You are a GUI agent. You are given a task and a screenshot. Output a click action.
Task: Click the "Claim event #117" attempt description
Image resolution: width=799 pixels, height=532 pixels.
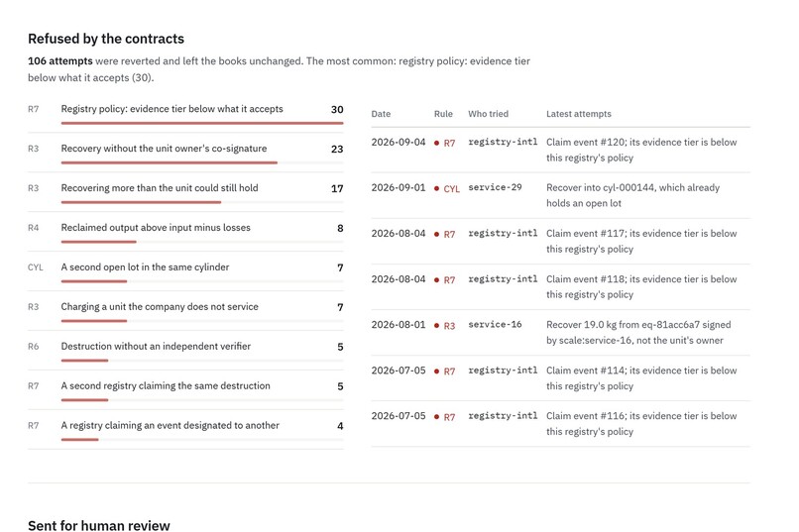coord(641,242)
